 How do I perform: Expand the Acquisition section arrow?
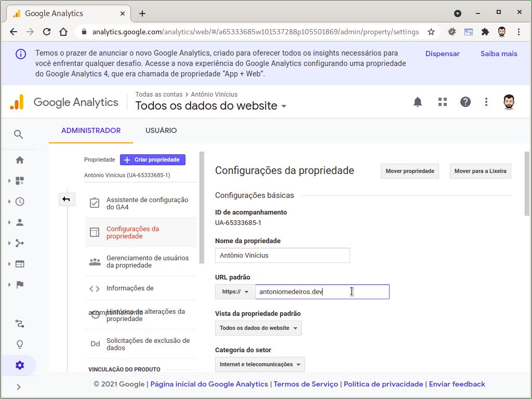tap(9, 243)
